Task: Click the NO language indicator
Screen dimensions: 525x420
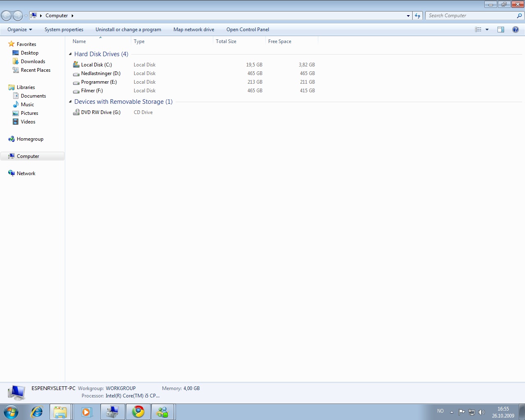Action: (x=441, y=411)
